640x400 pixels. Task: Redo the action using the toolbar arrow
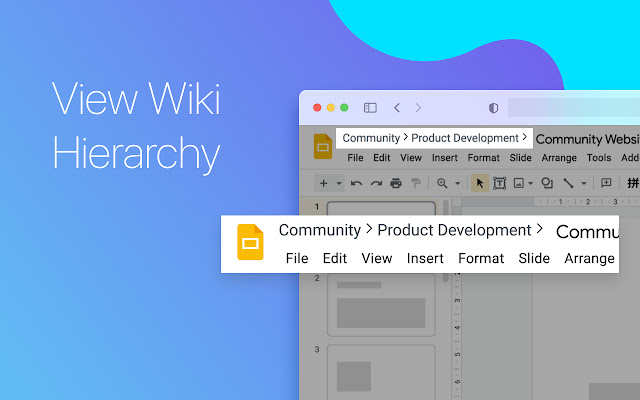(376, 183)
